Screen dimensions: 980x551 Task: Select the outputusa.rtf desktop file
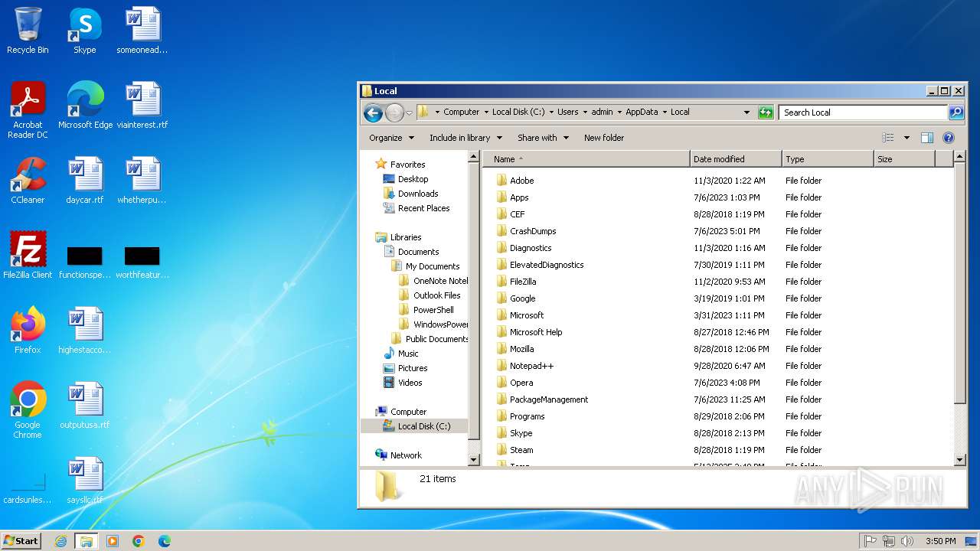84,406
